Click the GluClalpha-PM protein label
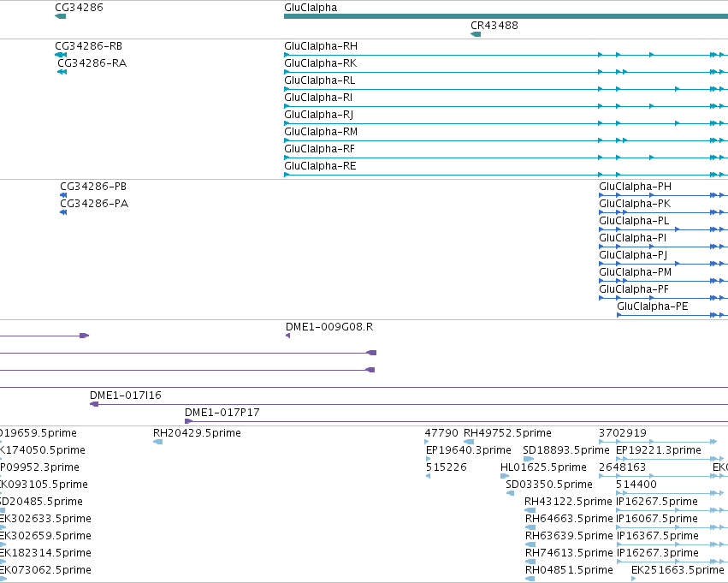728x583 pixels. pyautogui.click(x=635, y=272)
